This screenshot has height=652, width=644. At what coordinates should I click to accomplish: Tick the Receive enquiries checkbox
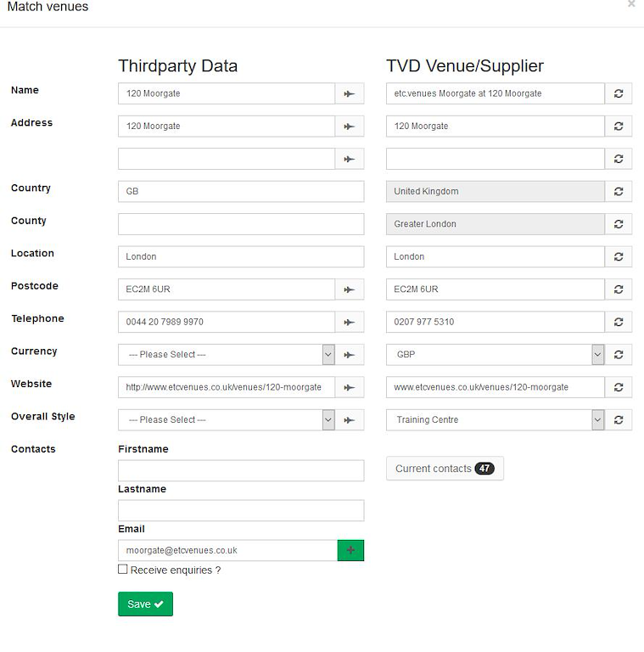(x=122, y=570)
